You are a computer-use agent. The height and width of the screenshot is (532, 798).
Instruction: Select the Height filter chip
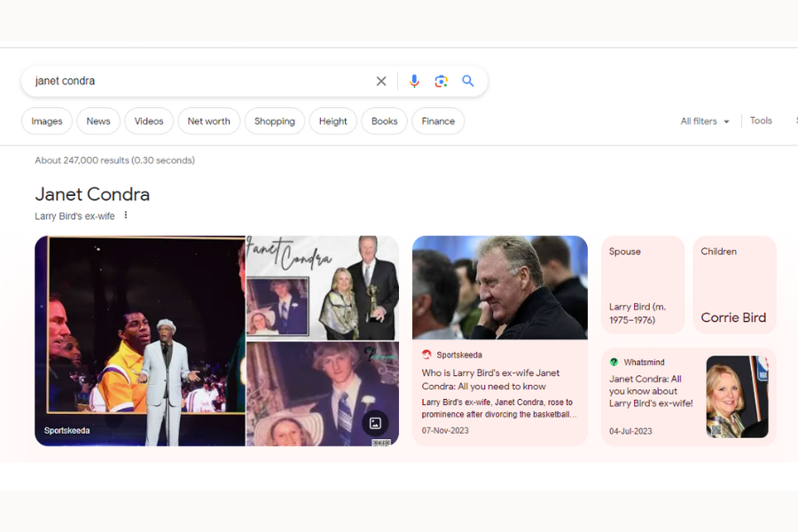tap(332, 121)
